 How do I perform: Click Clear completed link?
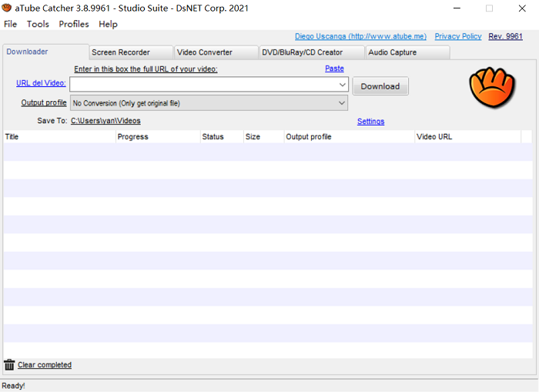tap(45, 365)
